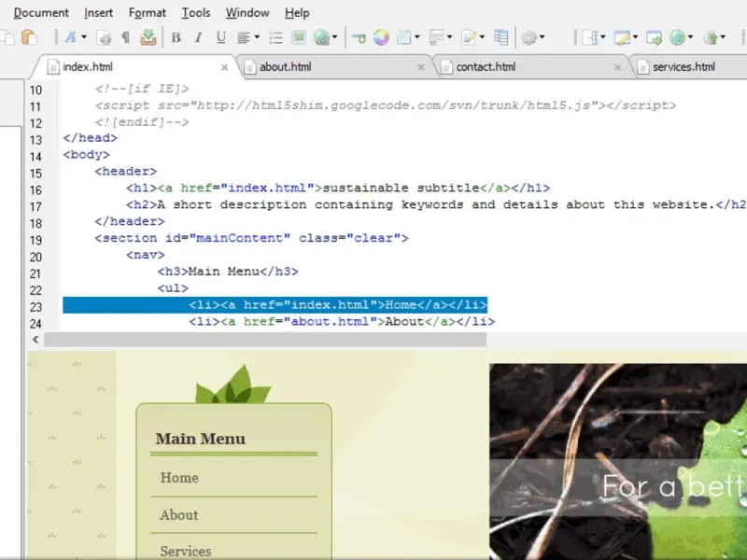Close the index.html tab
The image size is (747, 560).
pos(223,66)
